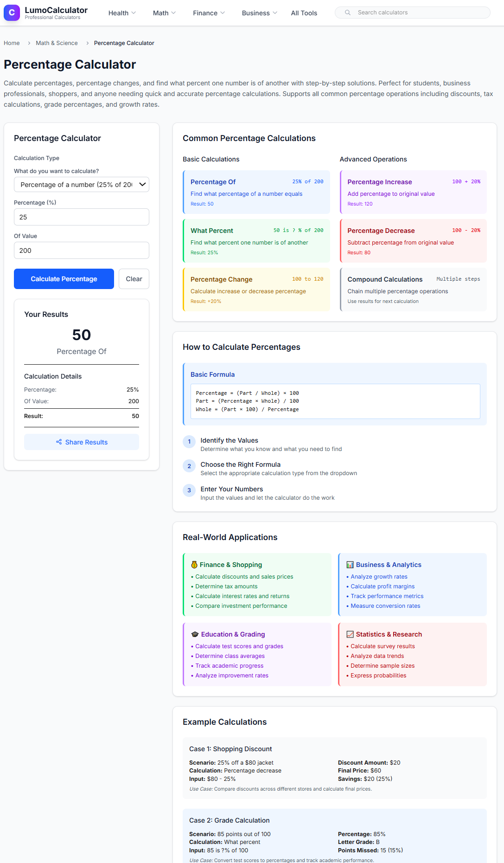This screenshot has width=504, height=863.
Task: Click formula line 'Whole = (Part × 100) / Percentage'
Action: [247, 409]
